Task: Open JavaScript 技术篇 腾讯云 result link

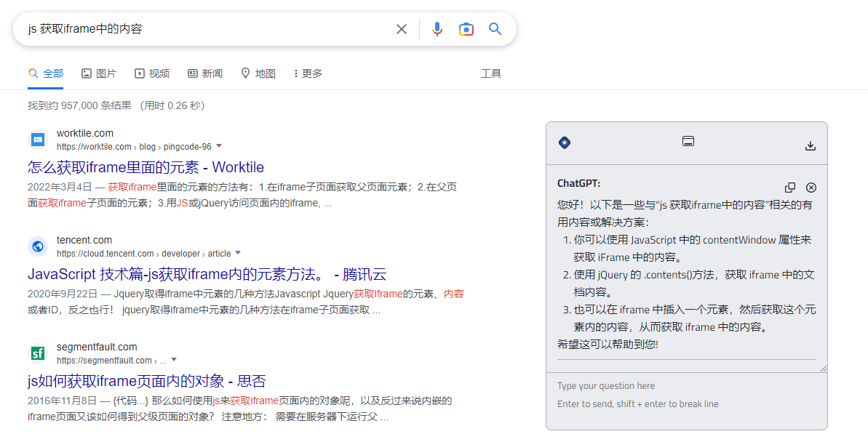Action: [x=207, y=274]
